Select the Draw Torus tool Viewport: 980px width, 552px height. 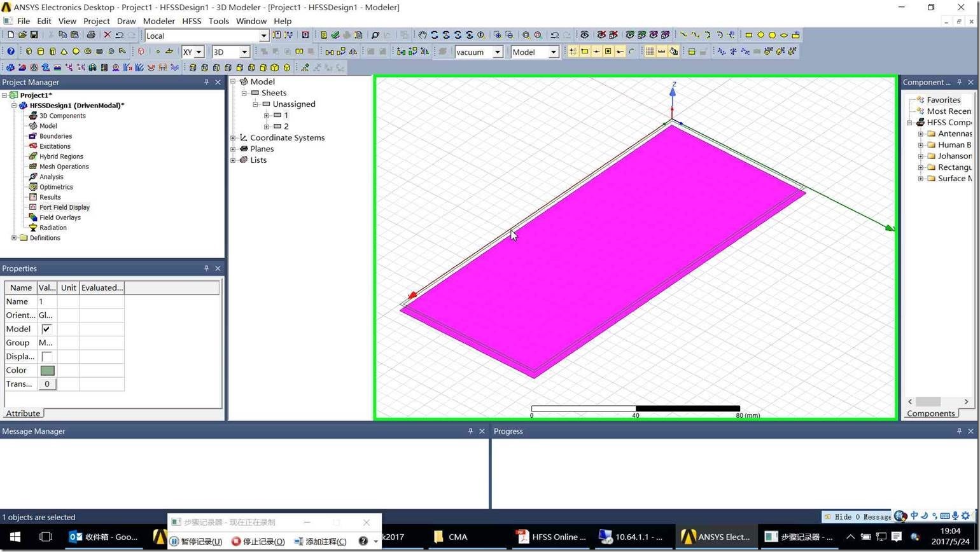pyautogui.click(x=88, y=51)
